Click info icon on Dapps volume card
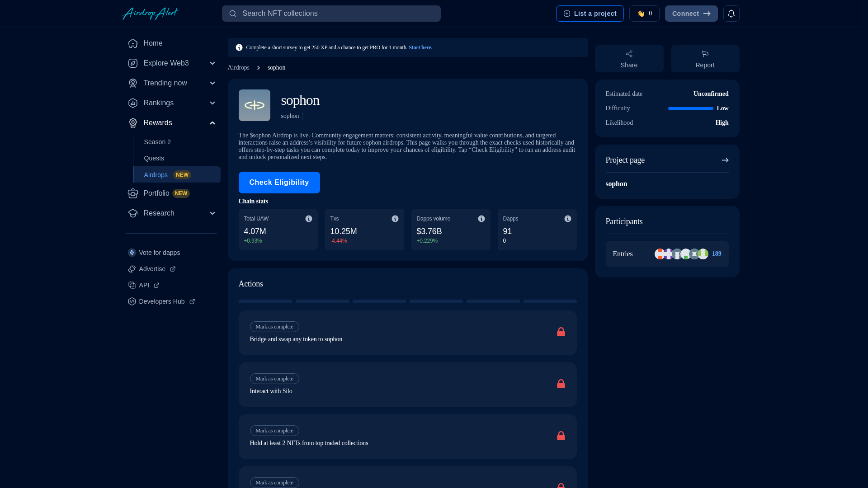This screenshot has height=488, width=868. (x=481, y=219)
